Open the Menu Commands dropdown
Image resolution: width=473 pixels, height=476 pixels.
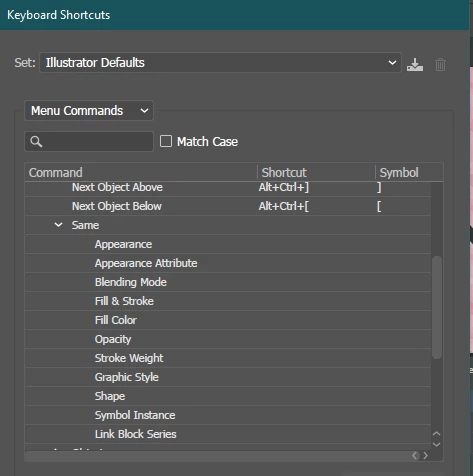click(x=89, y=110)
